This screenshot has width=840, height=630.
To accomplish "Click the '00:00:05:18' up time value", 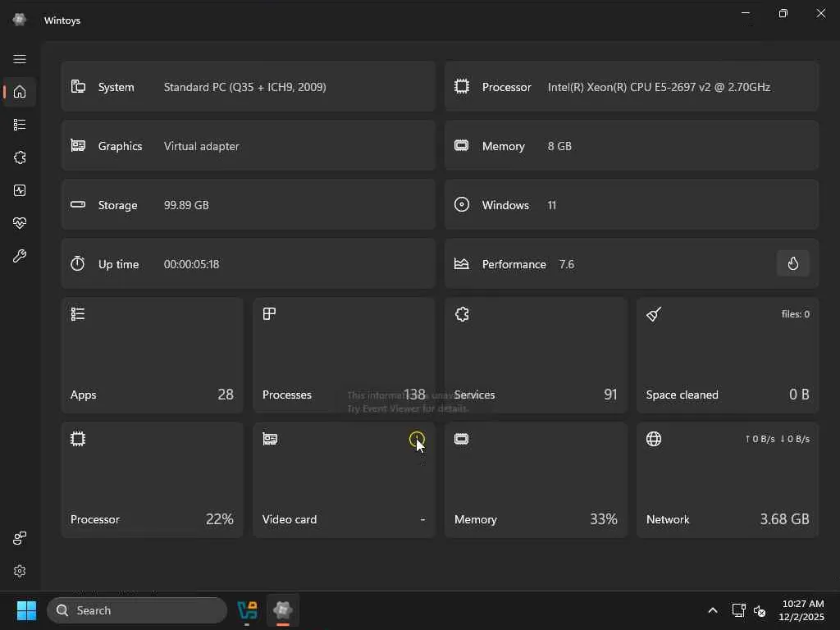I will 191,264.
